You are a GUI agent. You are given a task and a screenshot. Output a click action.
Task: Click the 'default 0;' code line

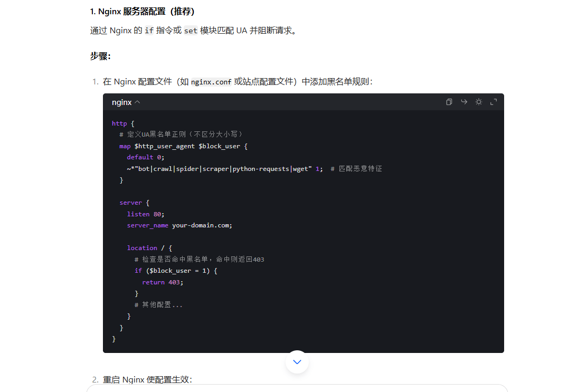[x=145, y=157]
